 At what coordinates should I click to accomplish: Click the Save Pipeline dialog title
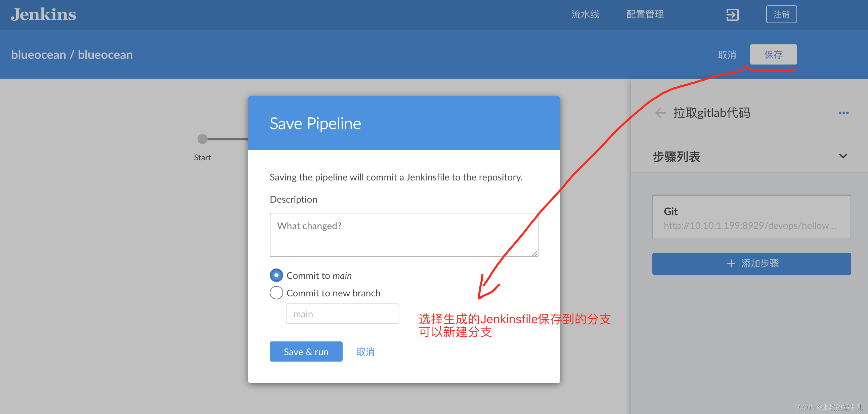[315, 124]
